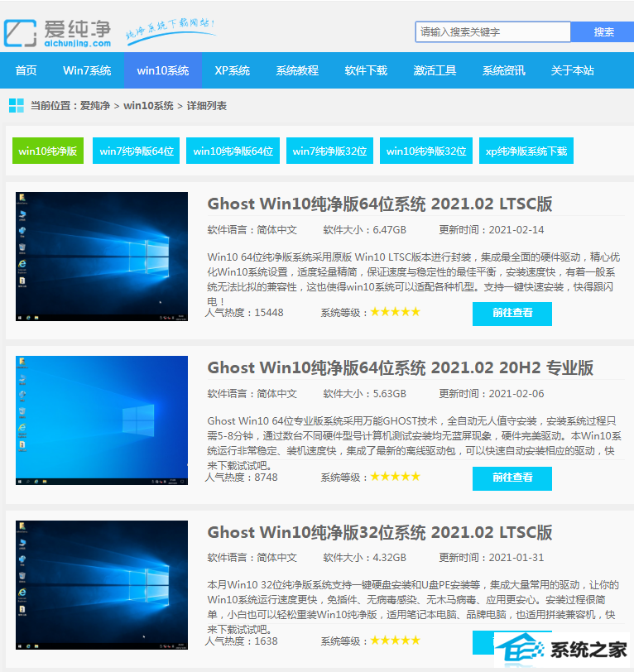The image size is (634, 672).
Task: Click the win10系统 breadcrumb link
Action: tap(148, 105)
